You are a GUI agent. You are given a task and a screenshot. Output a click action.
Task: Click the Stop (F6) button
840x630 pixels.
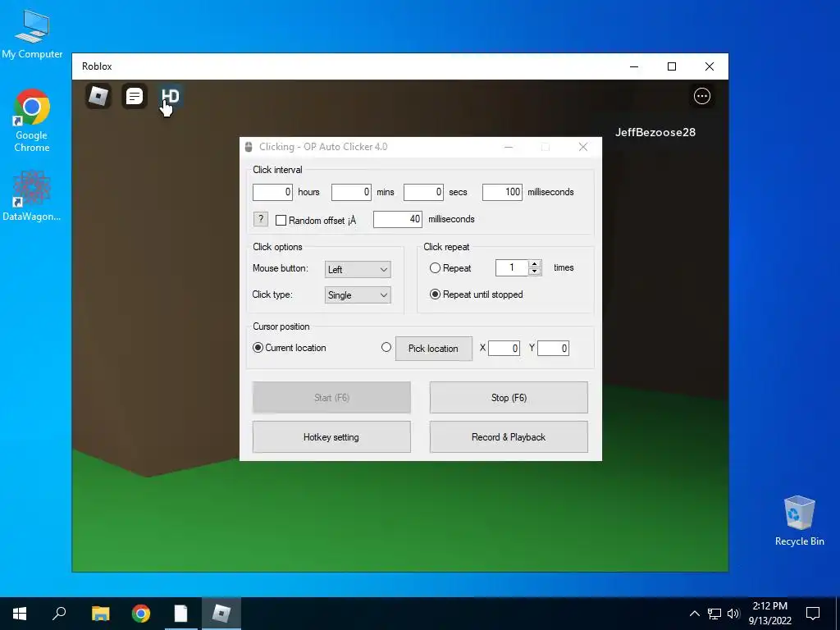[509, 398]
